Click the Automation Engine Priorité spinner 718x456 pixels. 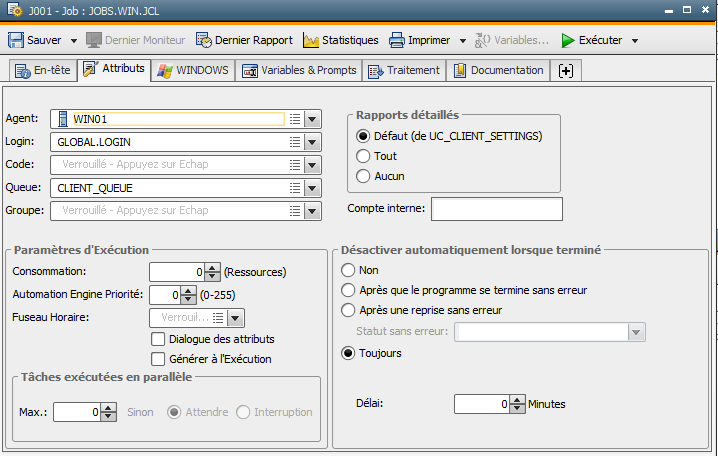point(188,295)
